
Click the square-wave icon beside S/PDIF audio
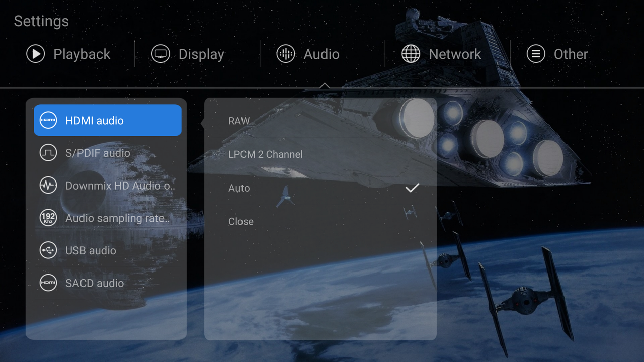click(48, 153)
